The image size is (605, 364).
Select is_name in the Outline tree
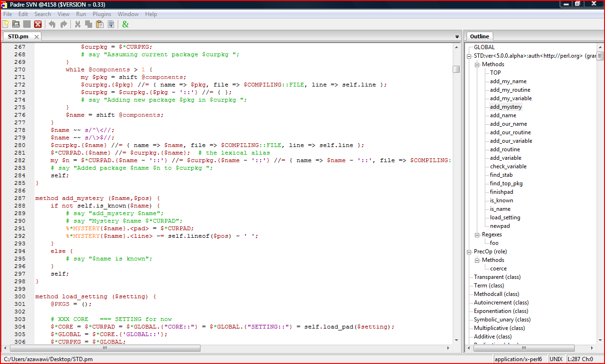[500, 209]
